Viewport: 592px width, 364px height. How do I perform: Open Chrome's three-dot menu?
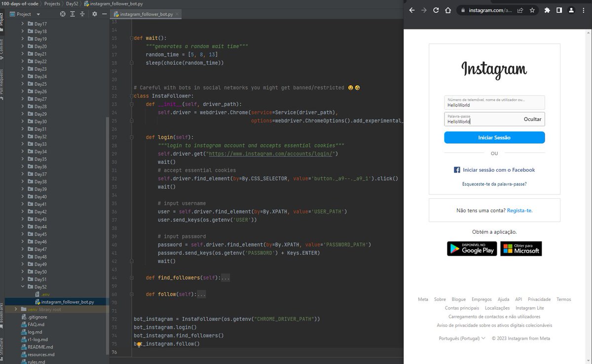tap(584, 10)
